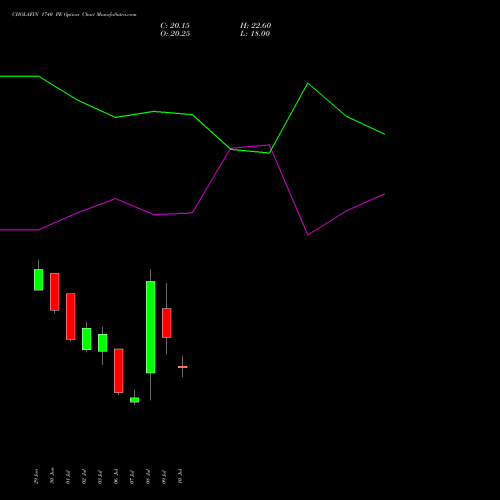The image size is (500, 500).
Task: Select the 30 Jun red candlestick
Action: [x=55, y=292]
